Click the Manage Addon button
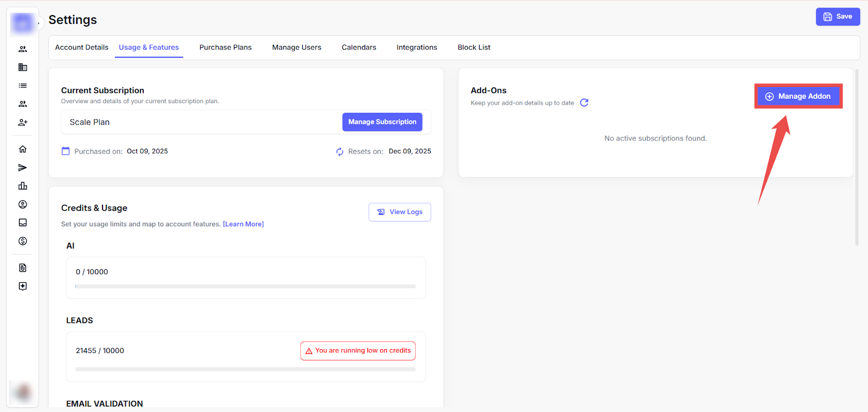 pyautogui.click(x=798, y=97)
